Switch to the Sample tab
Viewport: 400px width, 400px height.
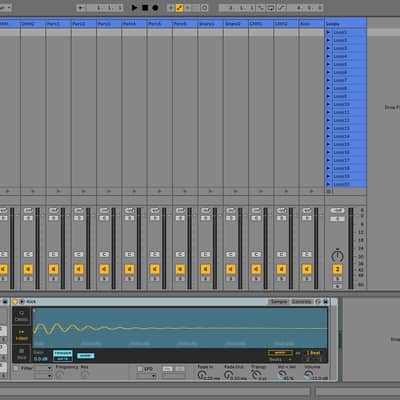point(279,302)
